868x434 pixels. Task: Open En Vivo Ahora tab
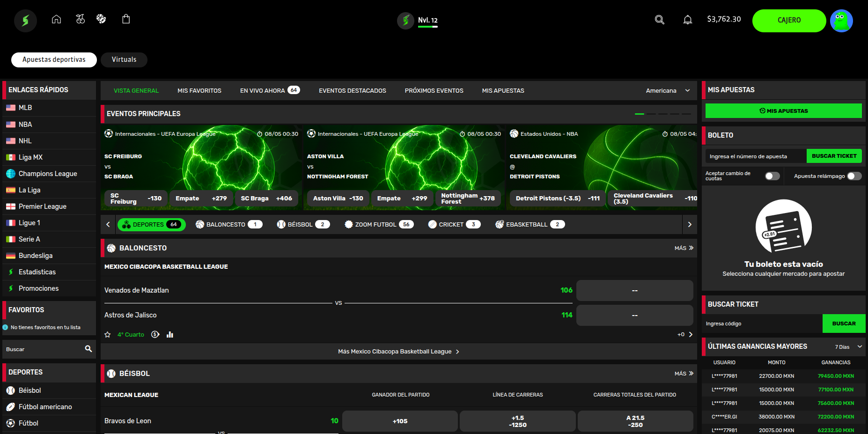pyautogui.click(x=270, y=90)
